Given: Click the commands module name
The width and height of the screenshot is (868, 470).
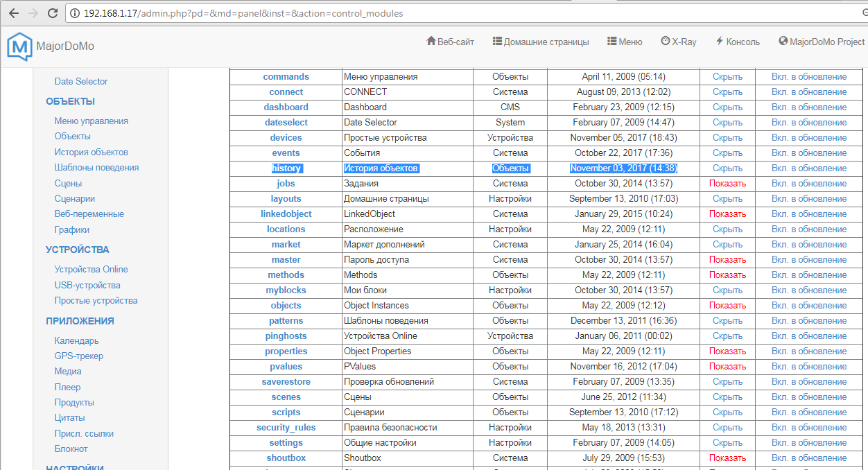Looking at the screenshot, I should 286,76.
